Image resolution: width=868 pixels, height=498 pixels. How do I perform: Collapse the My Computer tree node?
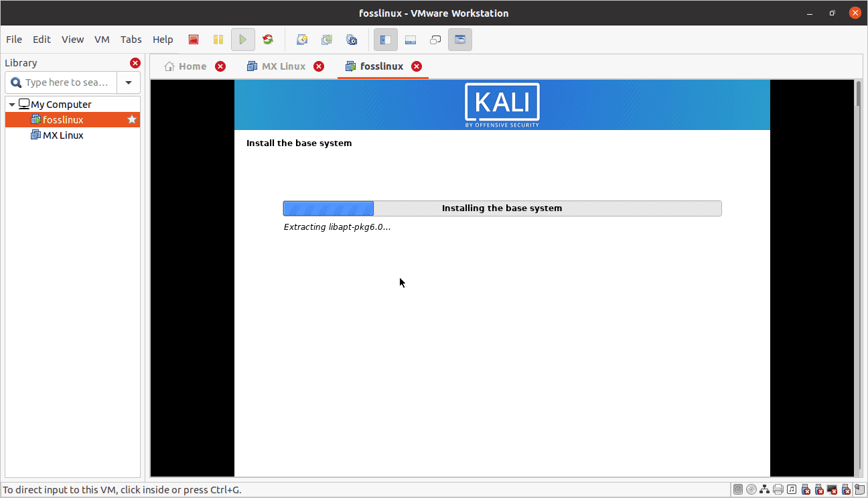tap(12, 105)
